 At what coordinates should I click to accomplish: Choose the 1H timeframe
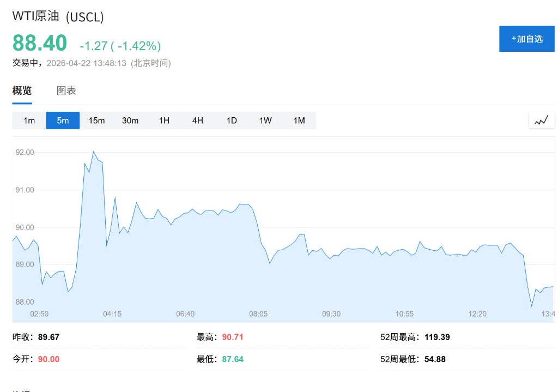click(164, 120)
